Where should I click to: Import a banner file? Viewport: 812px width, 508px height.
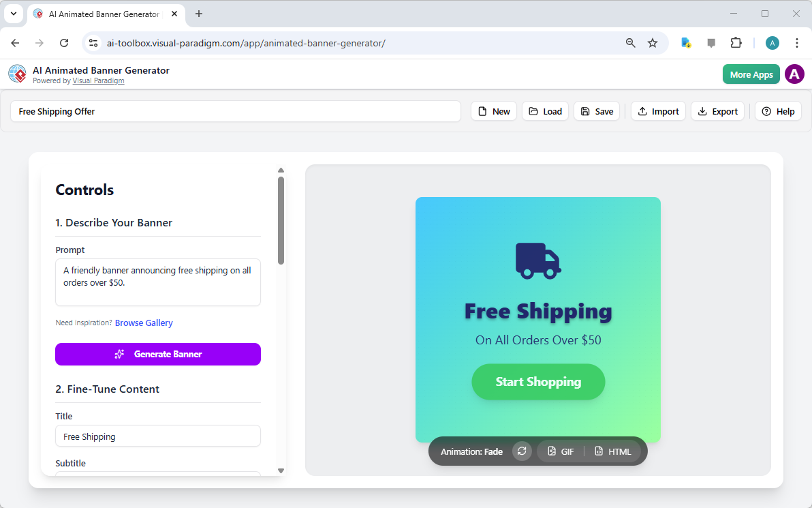click(x=657, y=111)
